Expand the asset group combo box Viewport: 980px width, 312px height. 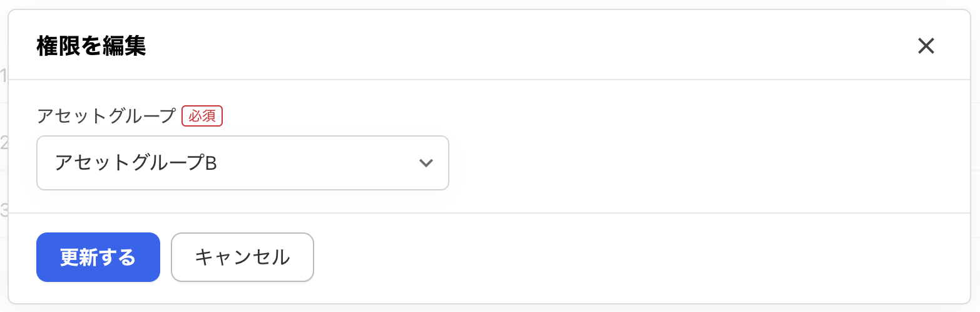(242, 163)
